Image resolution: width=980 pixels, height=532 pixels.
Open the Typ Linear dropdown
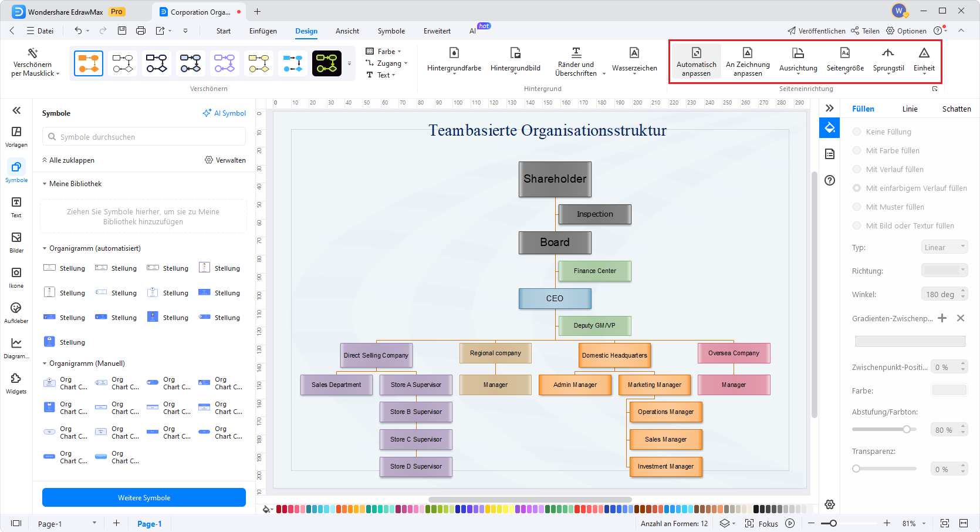click(944, 247)
